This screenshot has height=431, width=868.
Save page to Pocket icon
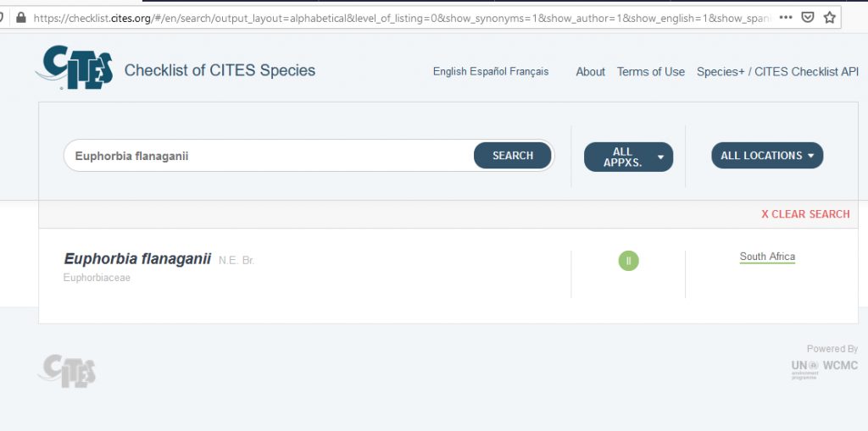(x=808, y=18)
